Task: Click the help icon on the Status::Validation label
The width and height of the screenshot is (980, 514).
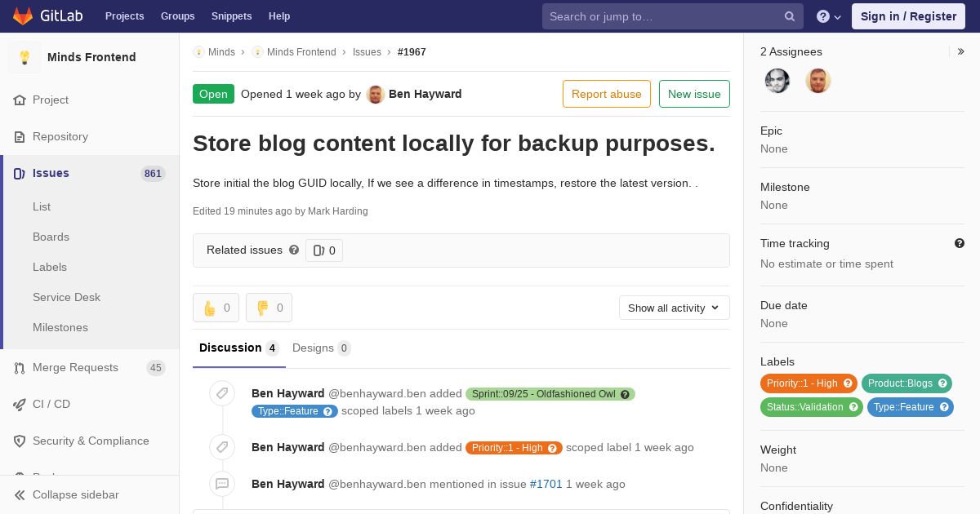Action: point(853,406)
